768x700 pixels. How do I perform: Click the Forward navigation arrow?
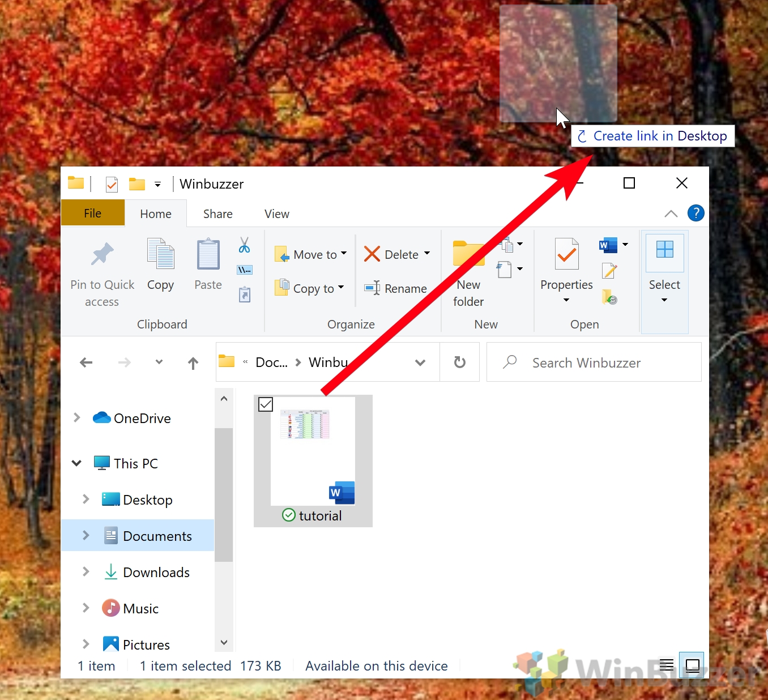coord(125,362)
